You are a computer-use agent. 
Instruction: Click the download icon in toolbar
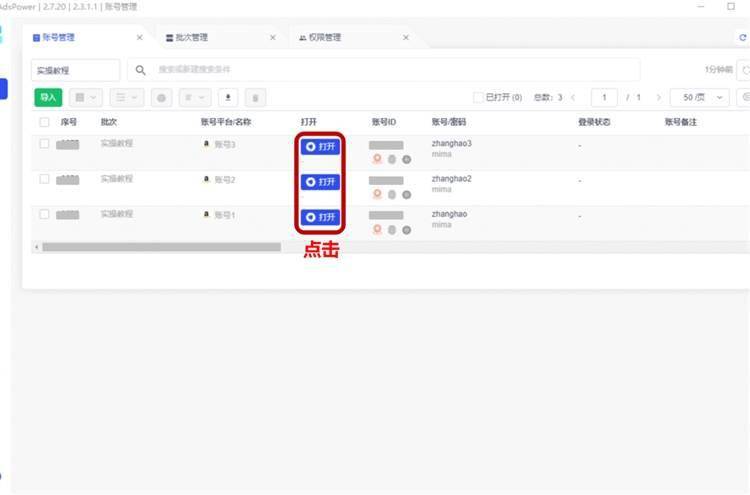pyautogui.click(x=228, y=97)
